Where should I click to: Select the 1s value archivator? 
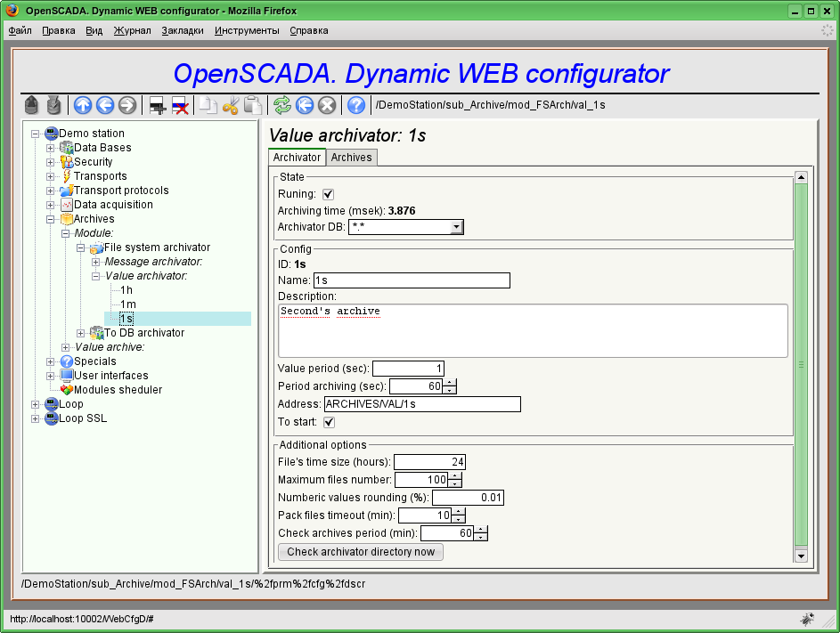[x=126, y=319]
